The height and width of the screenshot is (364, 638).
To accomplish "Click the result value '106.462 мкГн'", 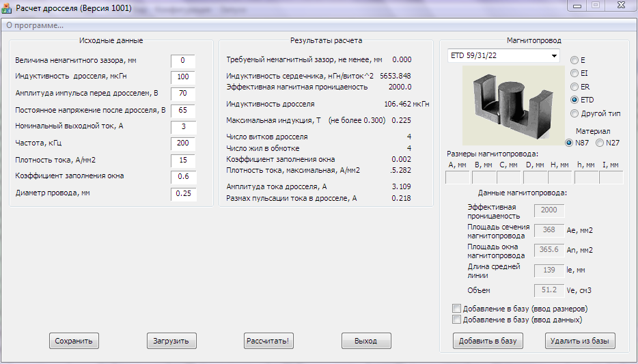I will pyautogui.click(x=406, y=104).
